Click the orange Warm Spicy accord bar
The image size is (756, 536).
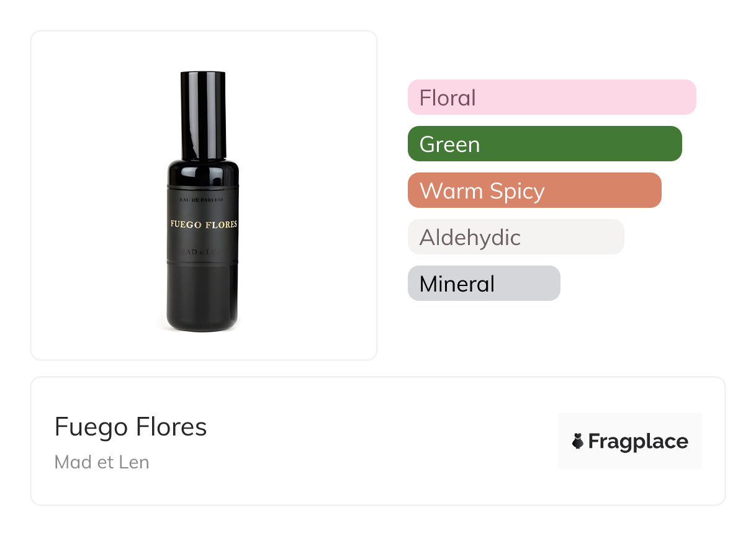[534, 190]
